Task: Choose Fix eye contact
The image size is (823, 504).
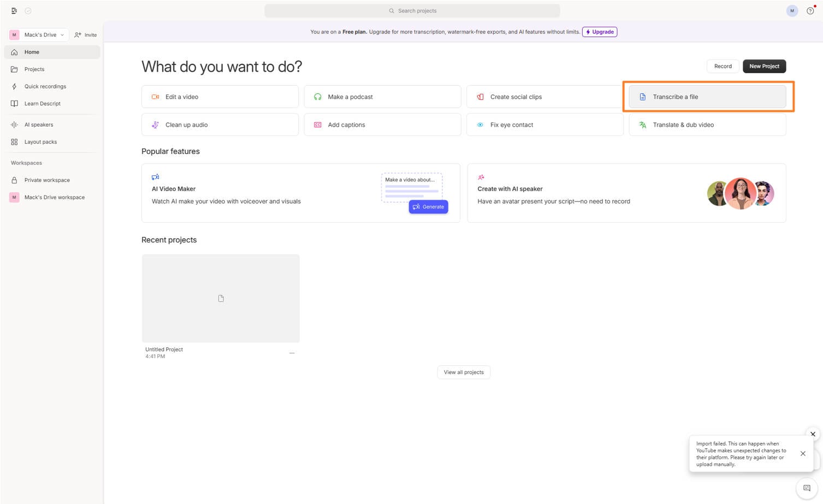Action: (545, 124)
